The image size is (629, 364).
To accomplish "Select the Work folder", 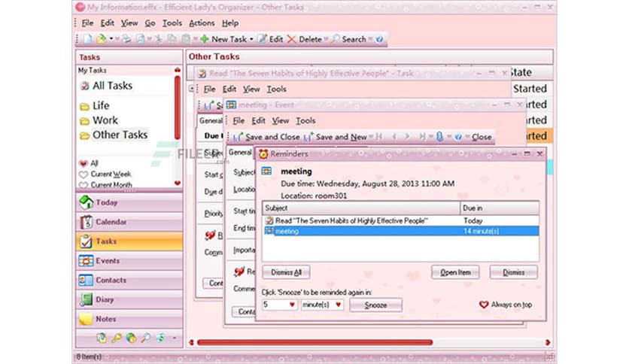I will [x=99, y=120].
